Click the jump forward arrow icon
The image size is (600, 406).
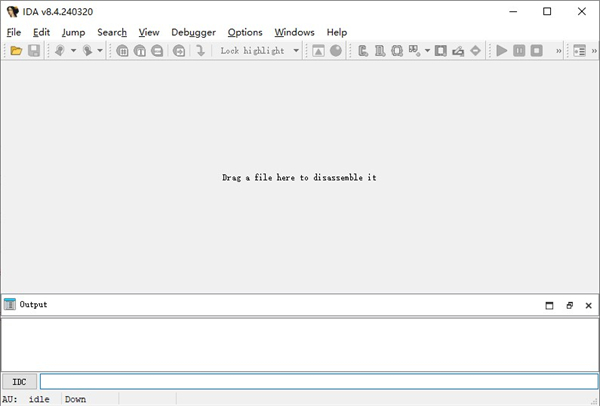(87, 51)
